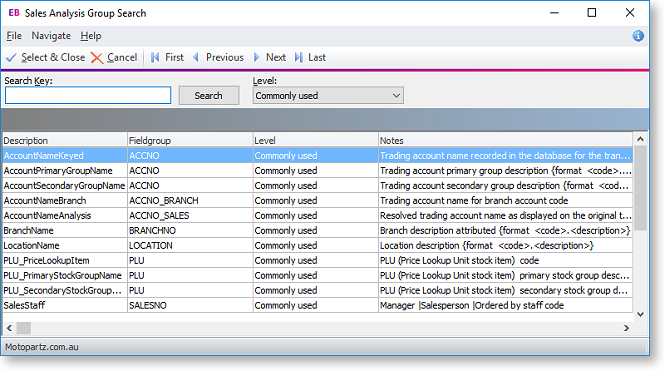Screen dimensions: 665x371
Task: Click the Branch description attributed notes cell
Action: 505,230
